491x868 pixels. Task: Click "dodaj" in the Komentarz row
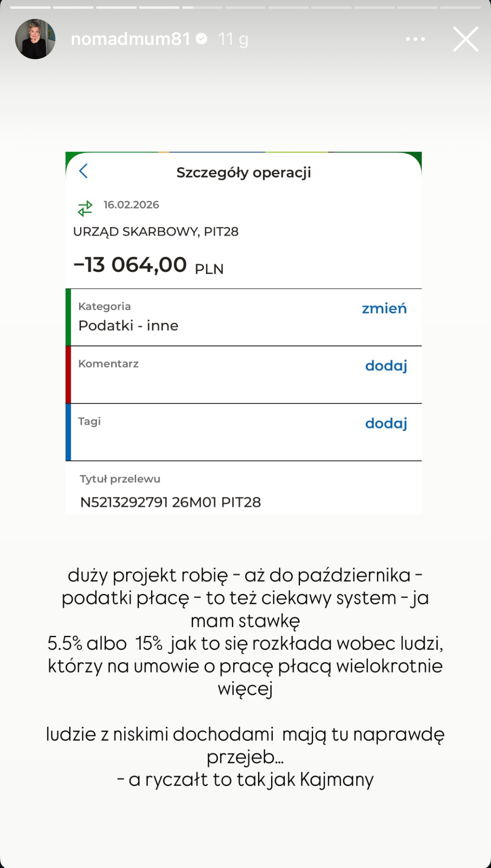pos(386,366)
